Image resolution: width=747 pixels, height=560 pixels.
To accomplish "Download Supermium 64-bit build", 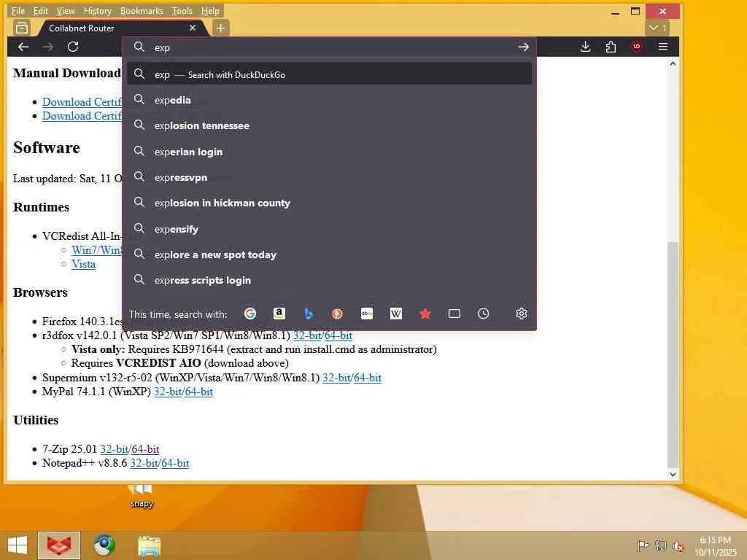I will pyautogui.click(x=368, y=378).
